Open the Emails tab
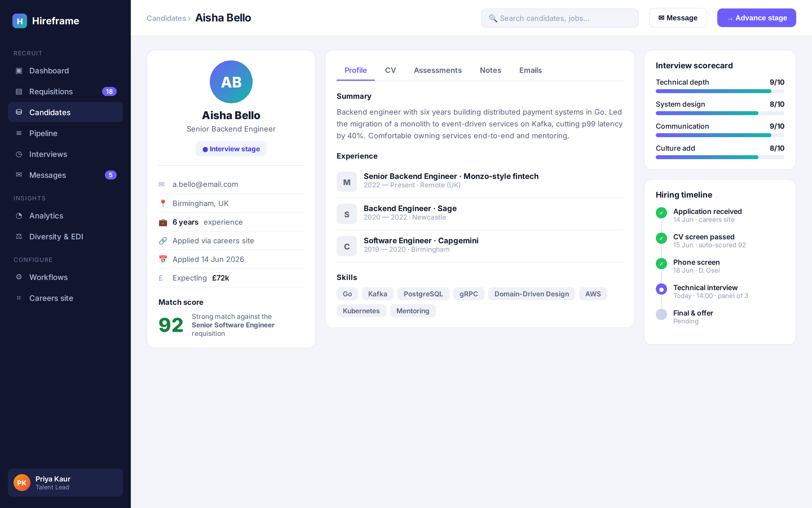812x508 pixels. point(531,70)
